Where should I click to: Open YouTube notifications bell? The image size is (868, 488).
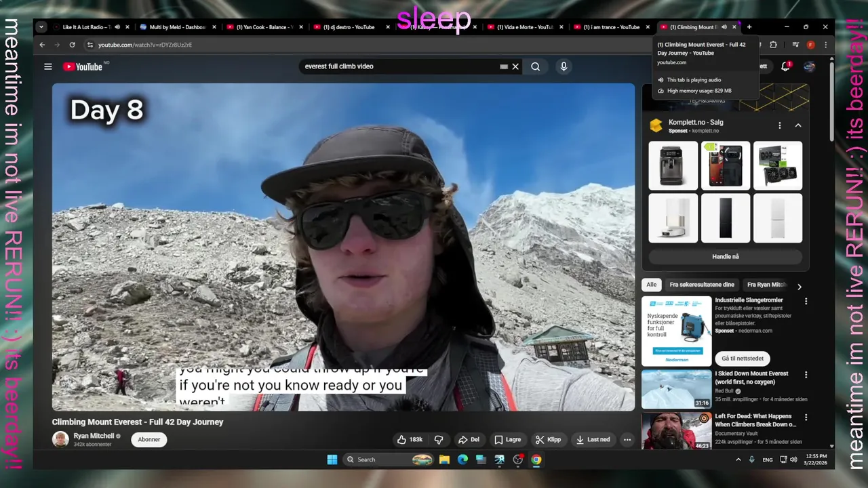(785, 66)
